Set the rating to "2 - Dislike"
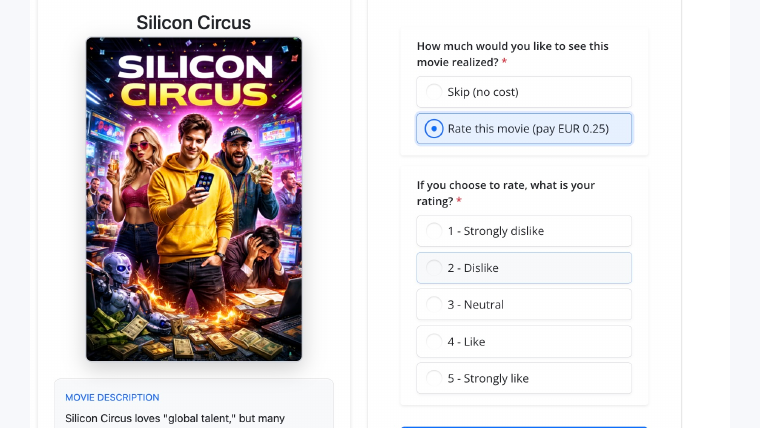 pyautogui.click(x=523, y=268)
